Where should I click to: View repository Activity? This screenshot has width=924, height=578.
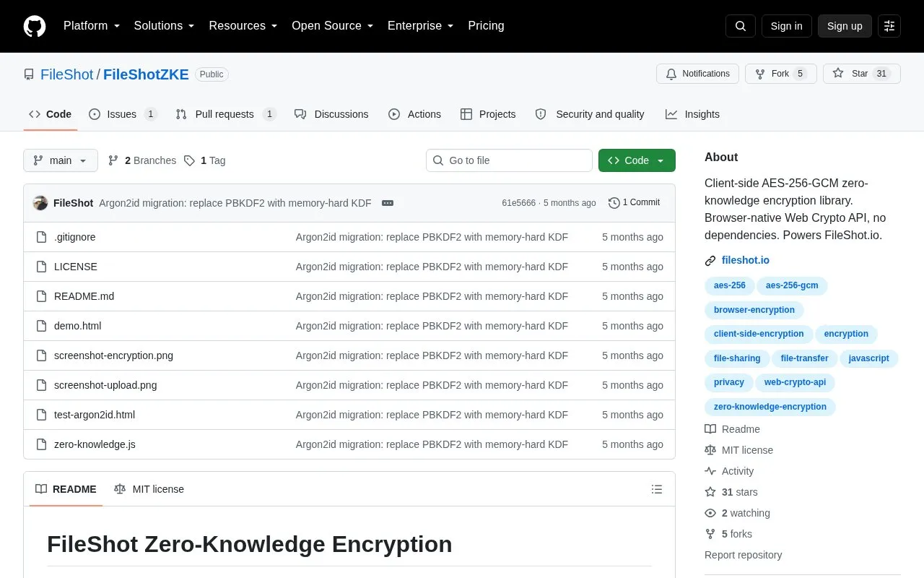coord(729,471)
